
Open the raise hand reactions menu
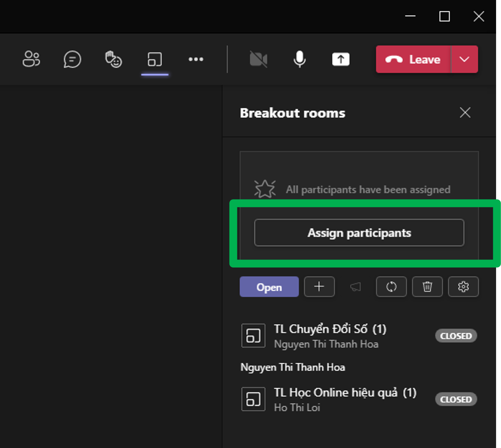tap(113, 59)
